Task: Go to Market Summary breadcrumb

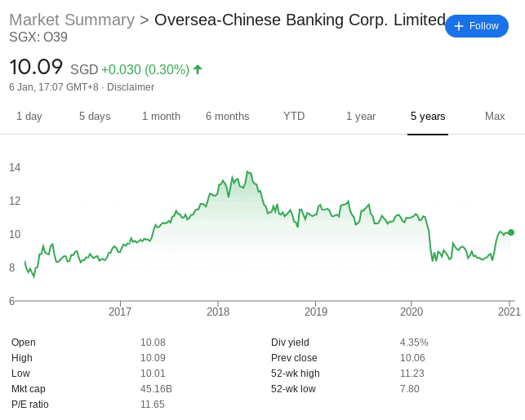Action: click(72, 20)
